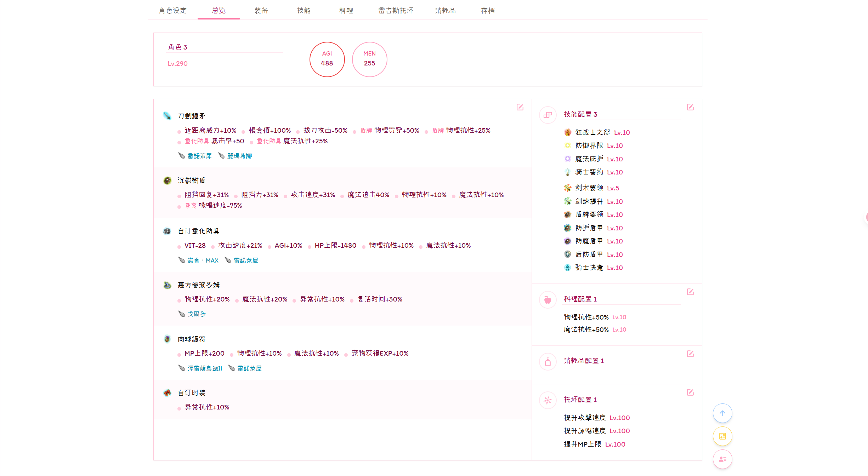Click edit icon beside 托环配置 1
868x476 pixels.
pos(690,392)
